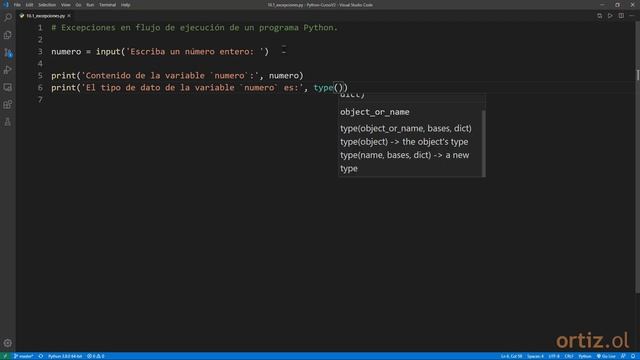This screenshot has height=360, width=640.
Task: Open the Go menu
Action: (78, 5)
